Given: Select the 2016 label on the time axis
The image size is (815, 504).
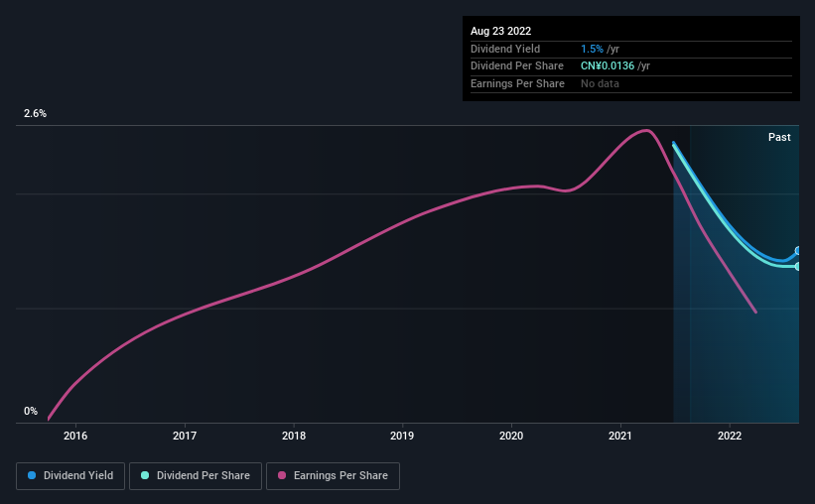Looking at the screenshot, I should [x=75, y=436].
